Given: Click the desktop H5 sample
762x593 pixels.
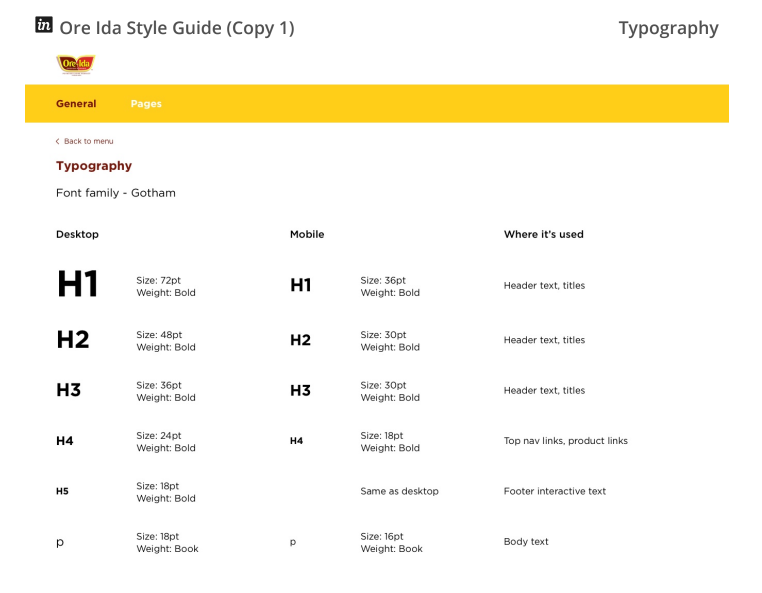Looking at the screenshot, I should 62,491.
